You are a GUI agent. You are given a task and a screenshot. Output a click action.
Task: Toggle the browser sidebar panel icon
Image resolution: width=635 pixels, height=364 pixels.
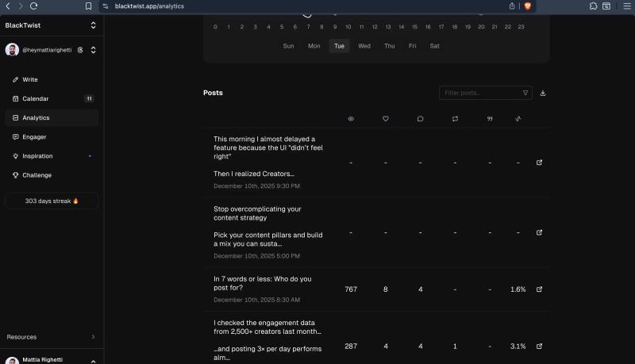click(606, 6)
